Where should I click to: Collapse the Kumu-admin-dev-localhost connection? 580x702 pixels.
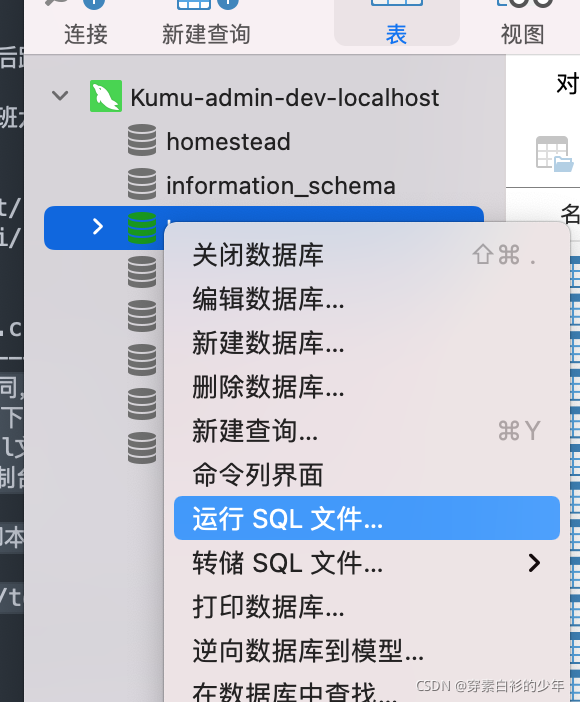pos(60,96)
